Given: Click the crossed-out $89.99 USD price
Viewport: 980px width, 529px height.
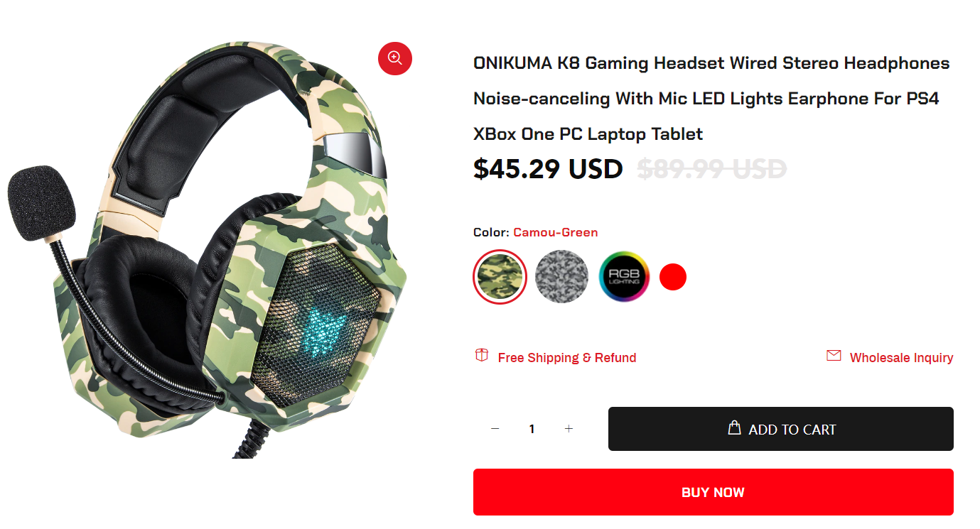Looking at the screenshot, I should click(x=712, y=170).
